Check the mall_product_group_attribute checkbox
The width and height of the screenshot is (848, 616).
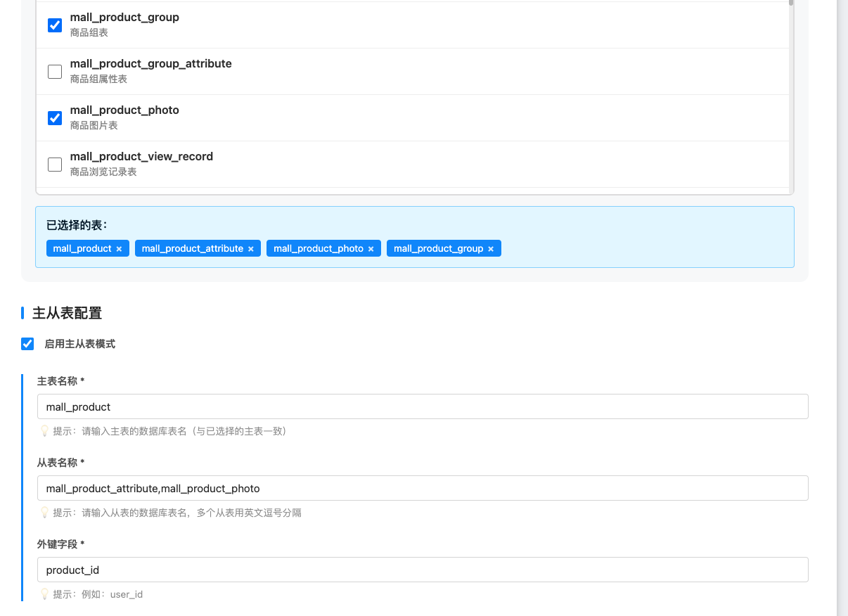[x=55, y=72]
